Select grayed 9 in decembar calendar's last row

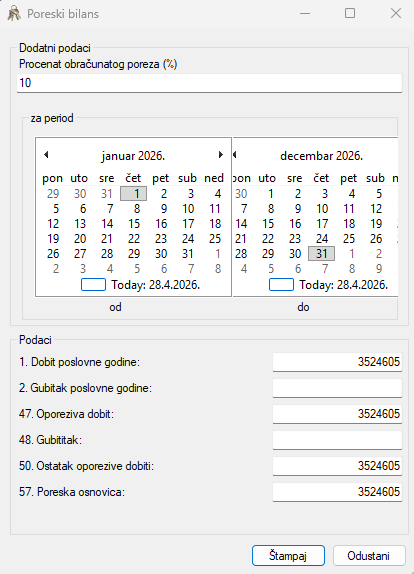point(378,269)
